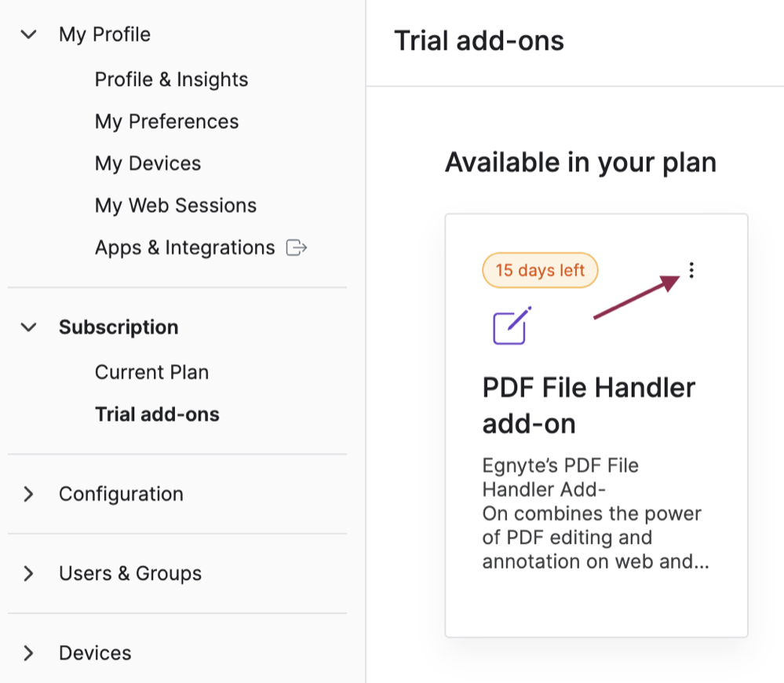Select Trial add-ons menu item

tap(158, 414)
